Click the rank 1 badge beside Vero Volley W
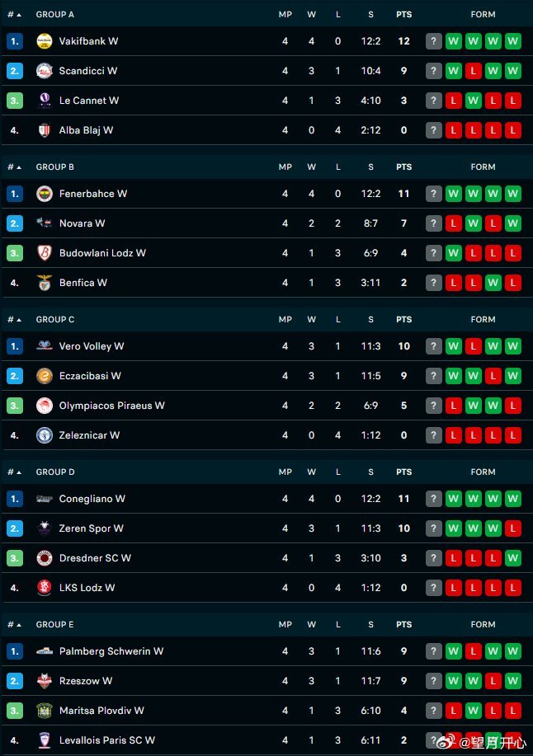The width and height of the screenshot is (533, 756). coord(15,346)
